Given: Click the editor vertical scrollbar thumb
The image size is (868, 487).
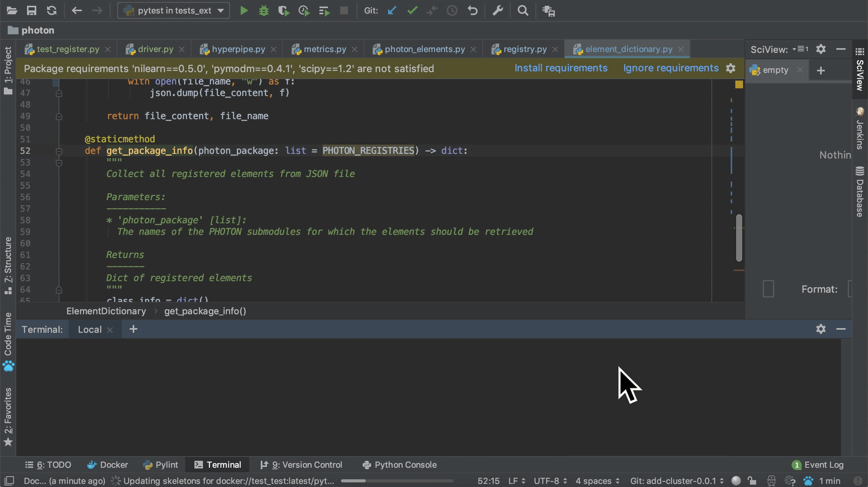Looking at the screenshot, I should [x=739, y=238].
